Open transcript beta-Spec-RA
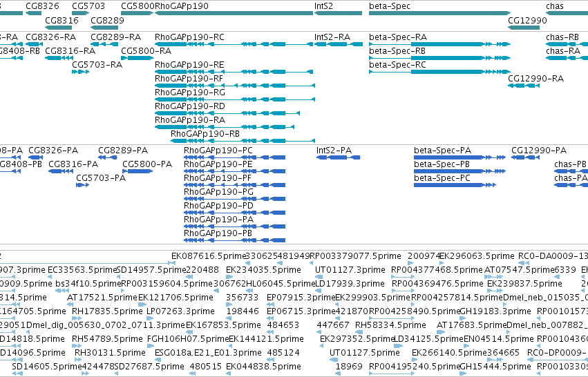 click(x=398, y=37)
